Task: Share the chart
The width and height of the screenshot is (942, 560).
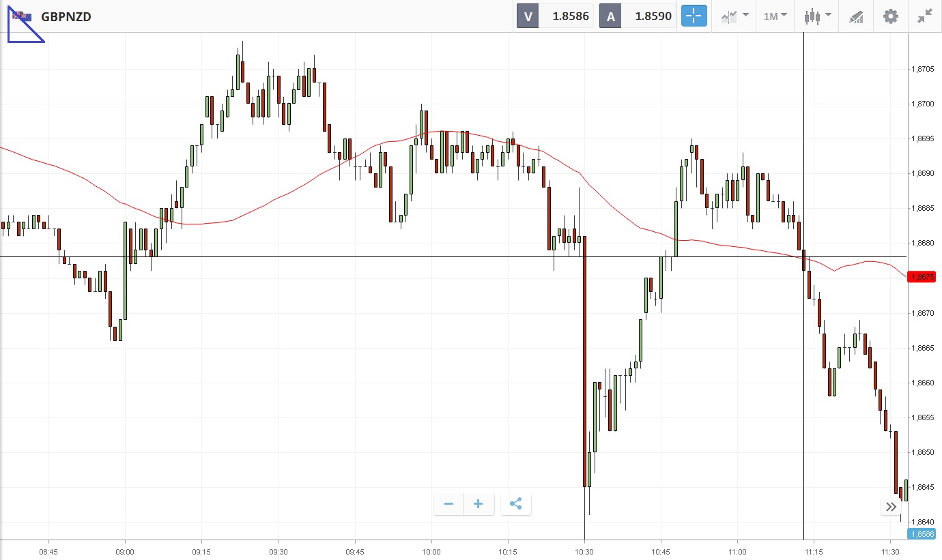Action: click(516, 504)
